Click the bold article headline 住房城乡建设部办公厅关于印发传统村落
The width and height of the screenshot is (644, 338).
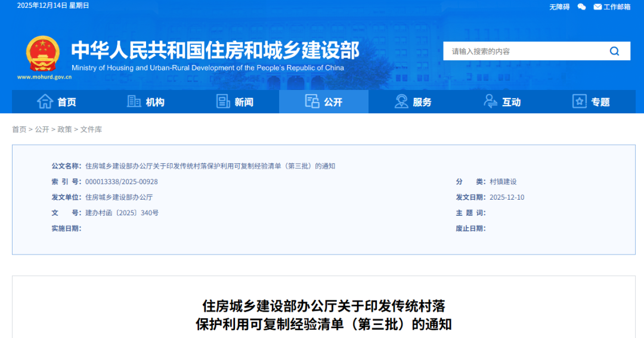[x=324, y=306]
